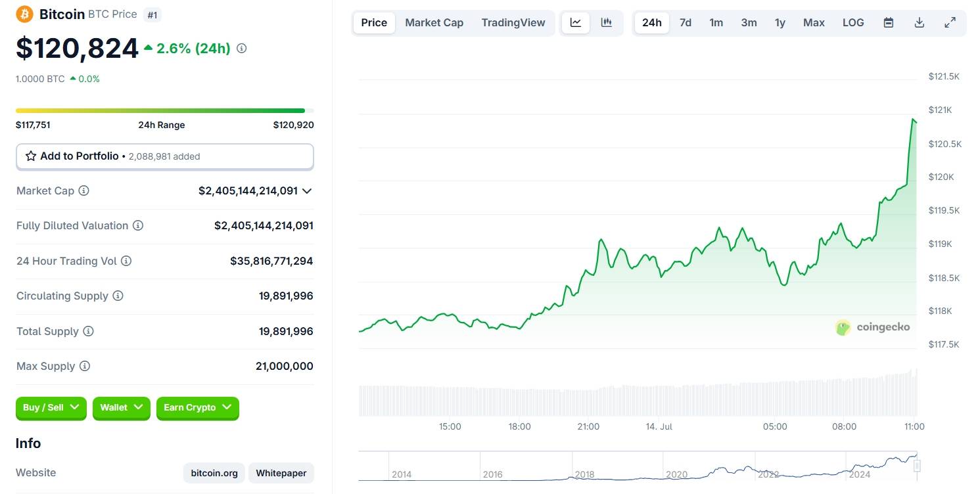Show 24 Hour Trading Vol info icon
Image resolution: width=980 pixels, height=494 pixels.
tap(126, 261)
